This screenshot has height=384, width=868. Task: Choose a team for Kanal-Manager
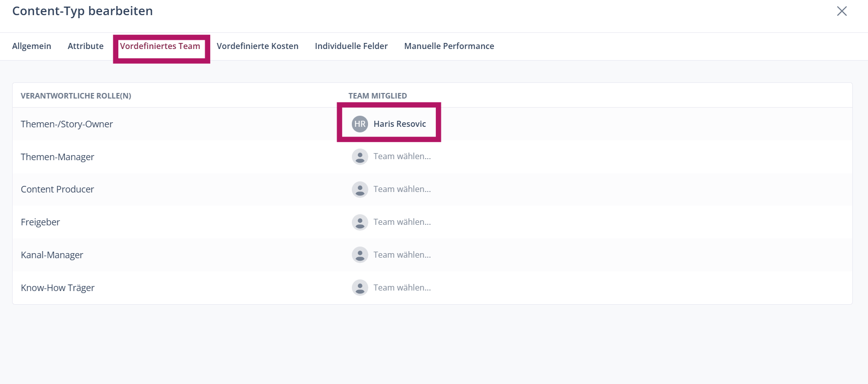pos(402,255)
